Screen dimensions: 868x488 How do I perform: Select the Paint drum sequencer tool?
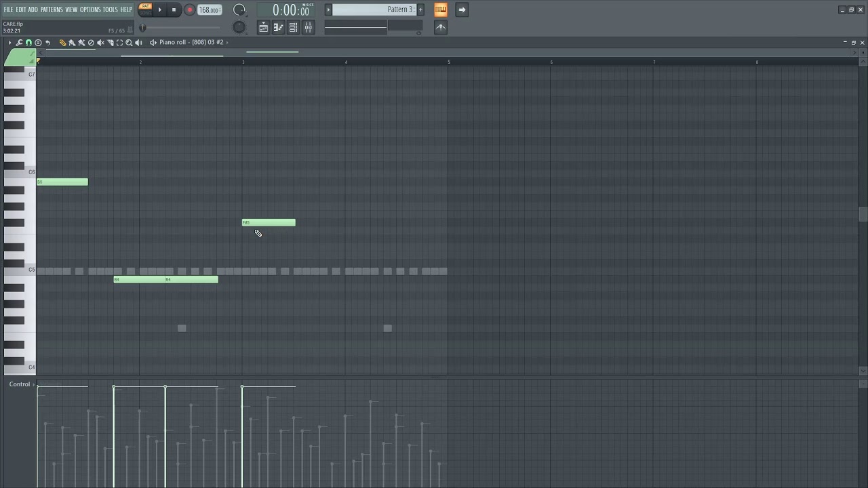[x=81, y=43]
